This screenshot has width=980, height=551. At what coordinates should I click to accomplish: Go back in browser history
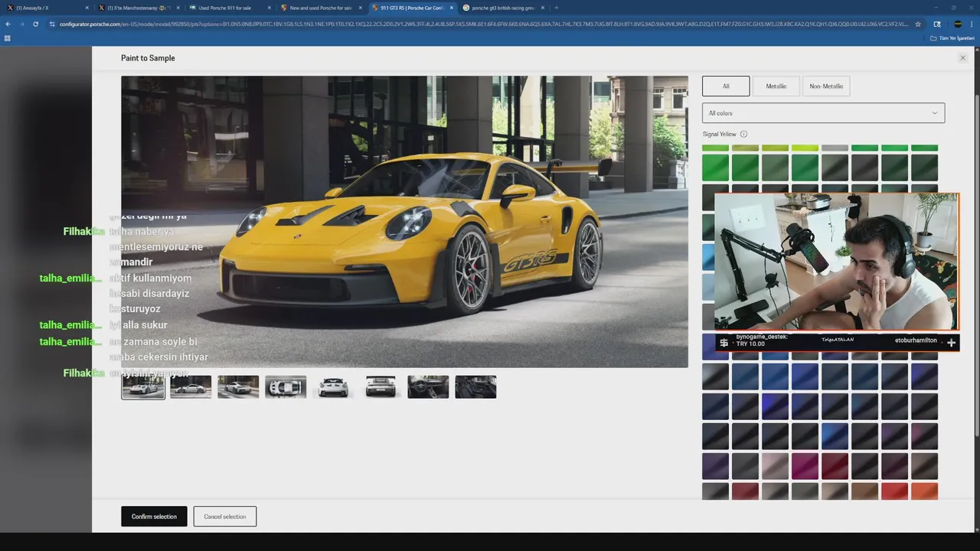8,24
